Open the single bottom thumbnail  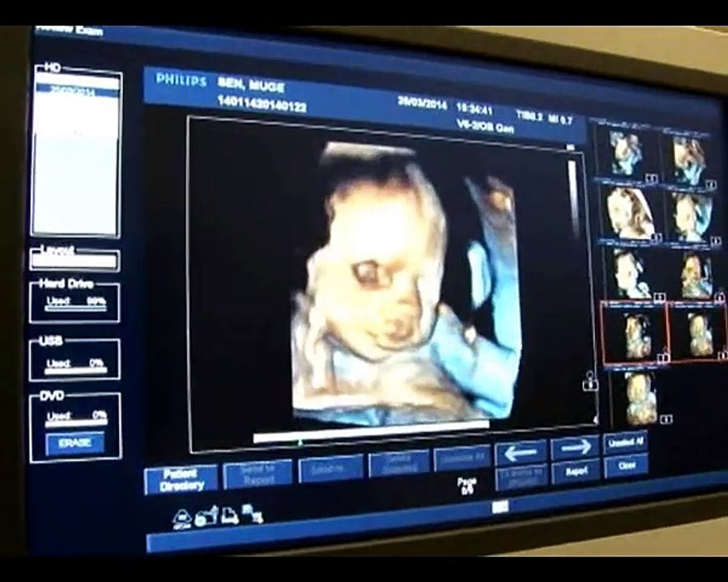(640, 398)
